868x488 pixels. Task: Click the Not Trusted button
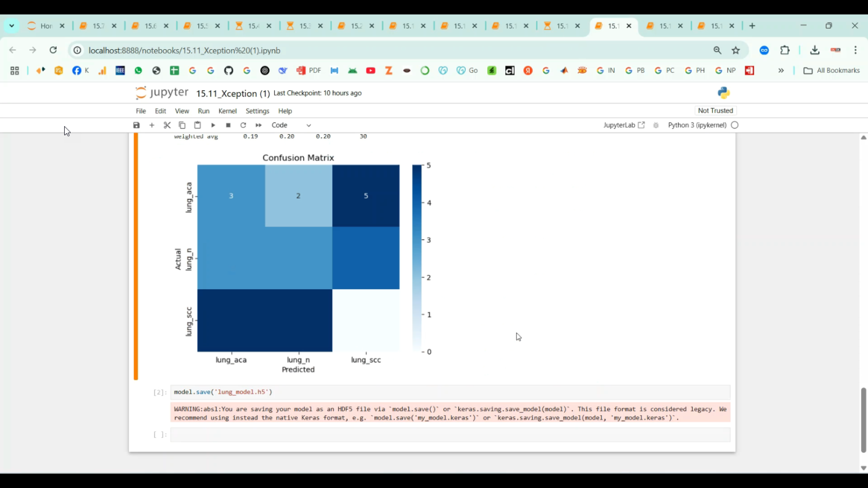coord(715,110)
